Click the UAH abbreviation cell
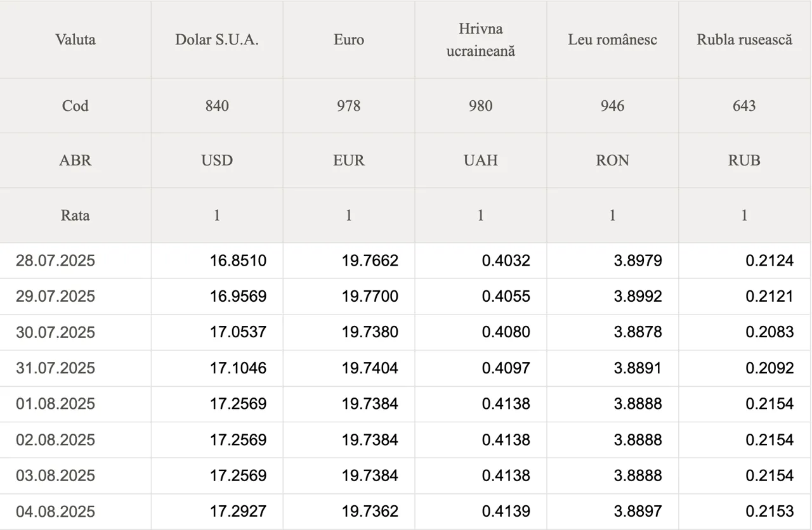Screen dimensions: 812x530 (481, 160)
